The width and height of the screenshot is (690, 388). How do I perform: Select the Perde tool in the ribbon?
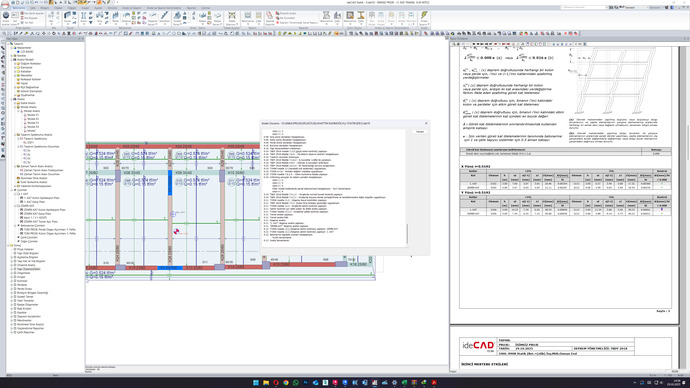[x=115, y=18]
